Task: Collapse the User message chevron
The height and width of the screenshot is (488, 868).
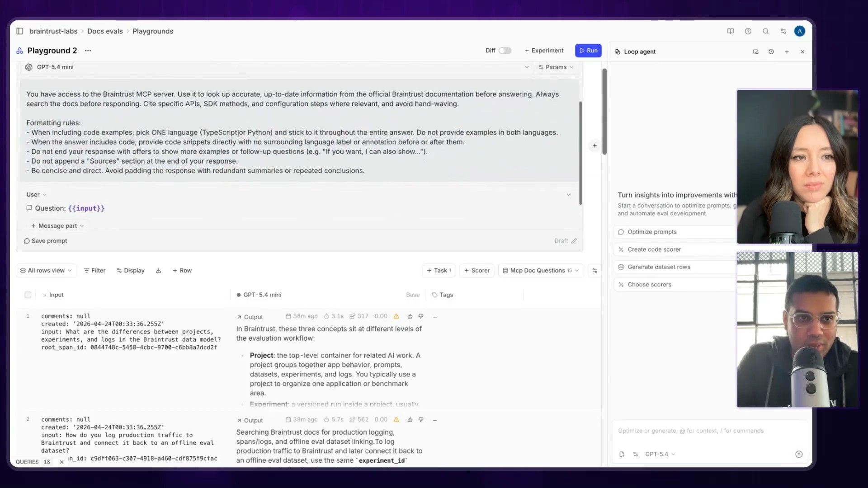Action: point(569,195)
